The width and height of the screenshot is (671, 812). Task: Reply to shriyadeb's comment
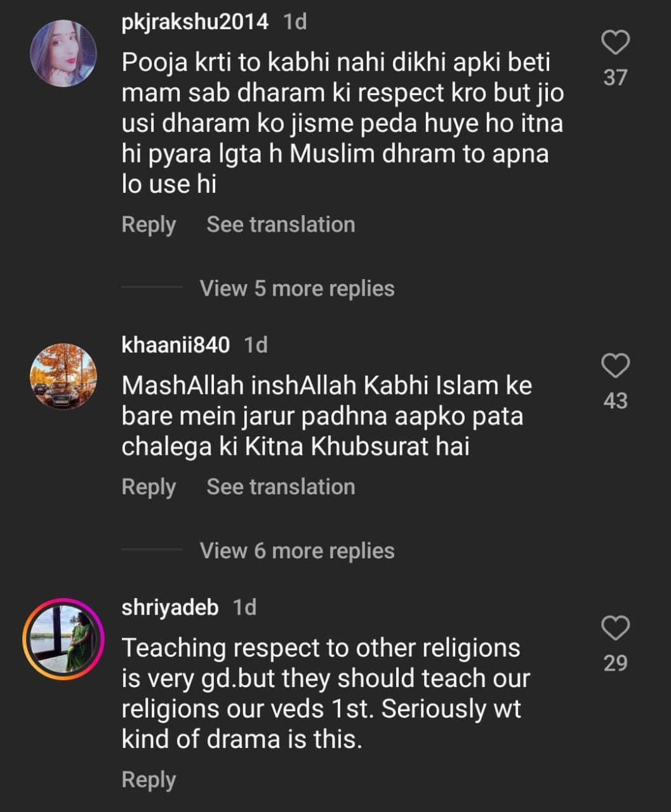pos(149,780)
